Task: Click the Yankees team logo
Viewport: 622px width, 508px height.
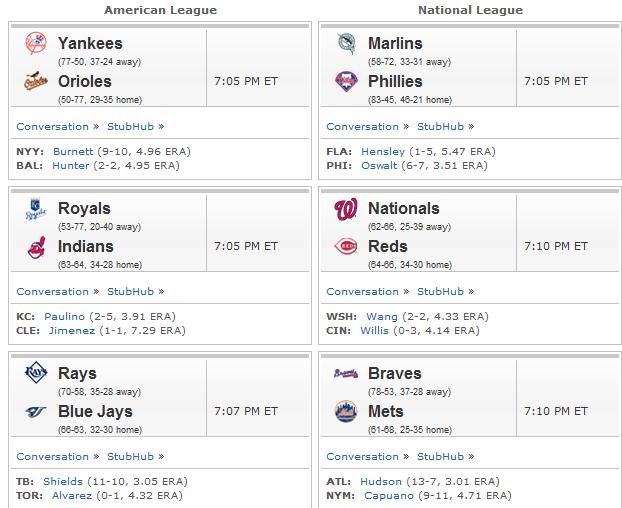Action: coord(36,43)
